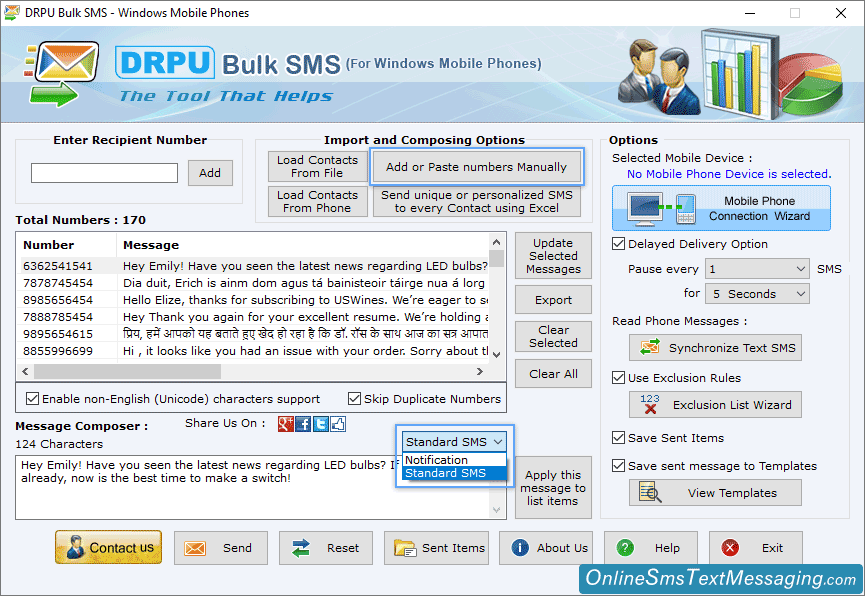
Task: Click the contact list horizontal scrollbar thumb
Action: pyautogui.click(x=127, y=371)
